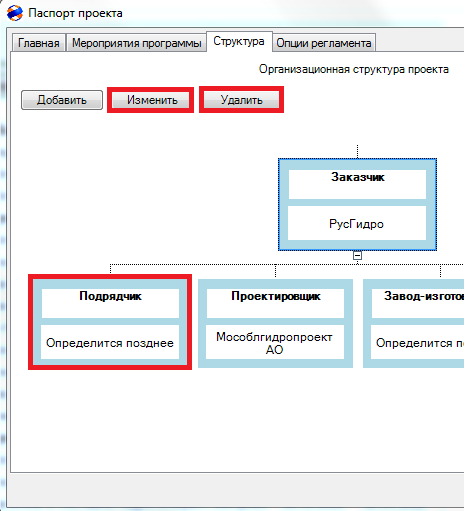Select the Подрядчик org chart node
Screen dimensions: 465x511
click(x=110, y=323)
